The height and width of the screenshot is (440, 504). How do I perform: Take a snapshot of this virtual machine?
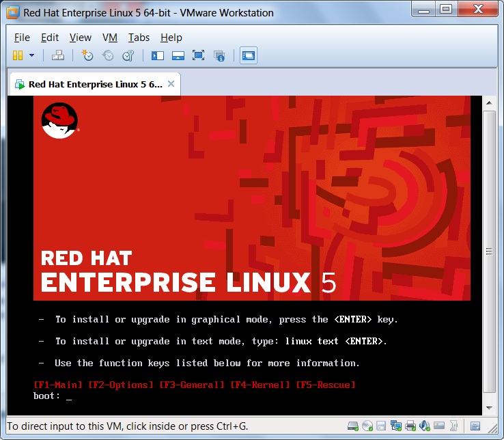point(87,55)
